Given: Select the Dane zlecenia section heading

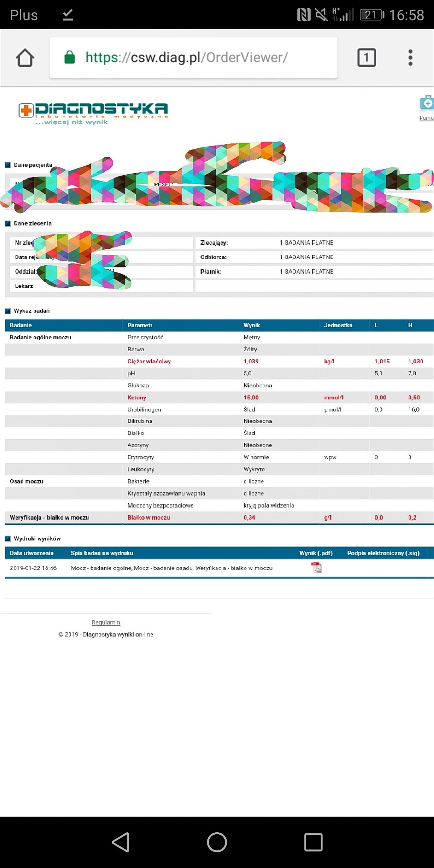Looking at the screenshot, I should click(x=33, y=223).
